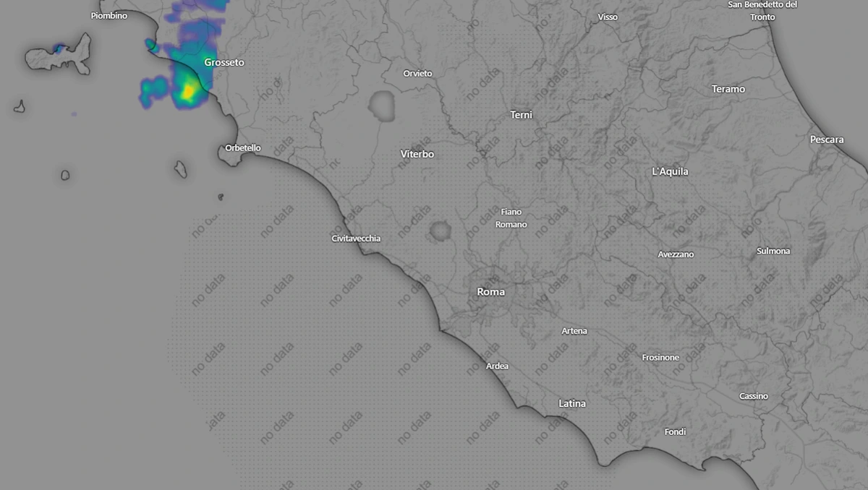Click the Viterbo label on the map
The height and width of the screenshot is (490, 868).
[416, 154]
